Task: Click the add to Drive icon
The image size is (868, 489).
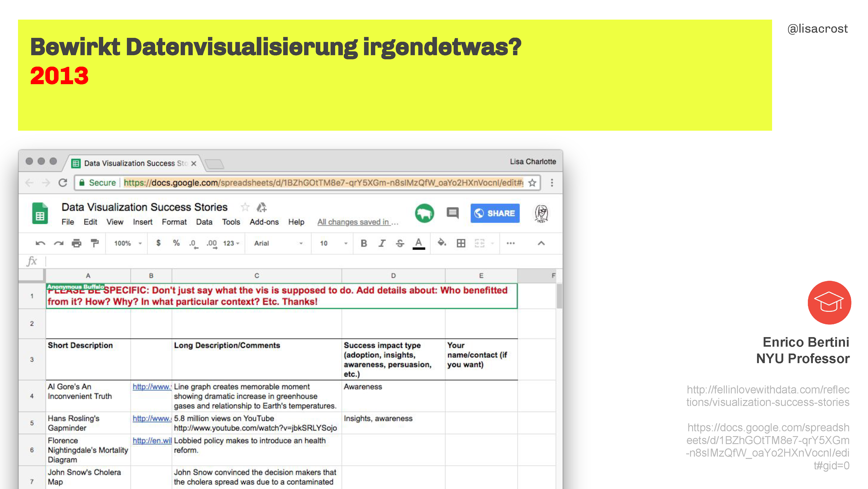Action: tap(262, 207)
